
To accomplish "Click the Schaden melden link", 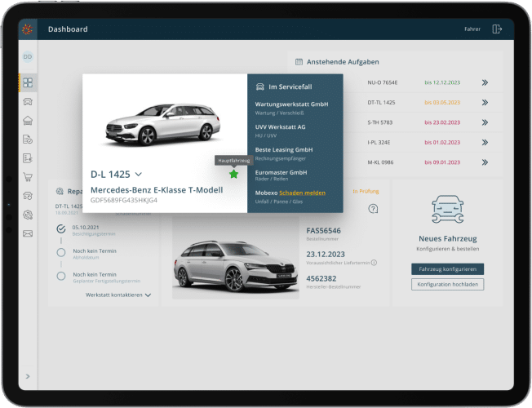I will pos(302,193).
